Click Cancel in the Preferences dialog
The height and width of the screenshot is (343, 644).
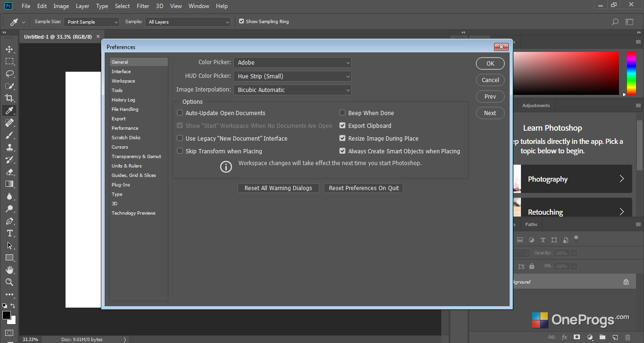point(490,80)
